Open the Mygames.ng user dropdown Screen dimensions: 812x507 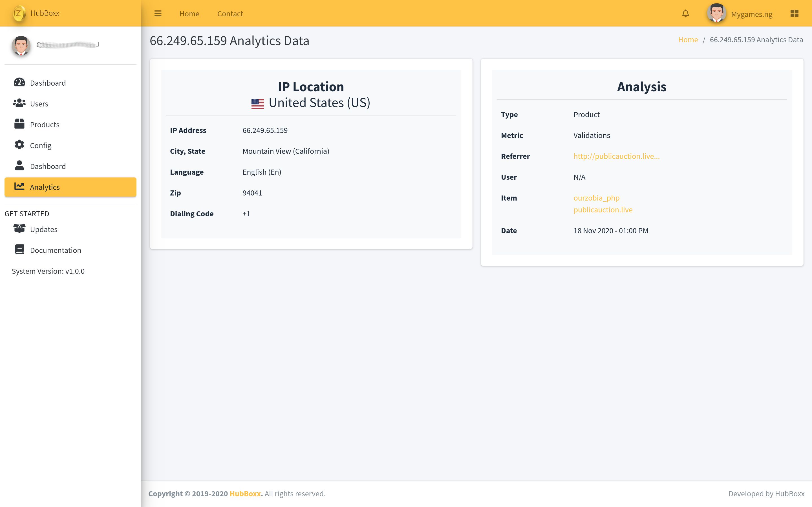(751, 14)
